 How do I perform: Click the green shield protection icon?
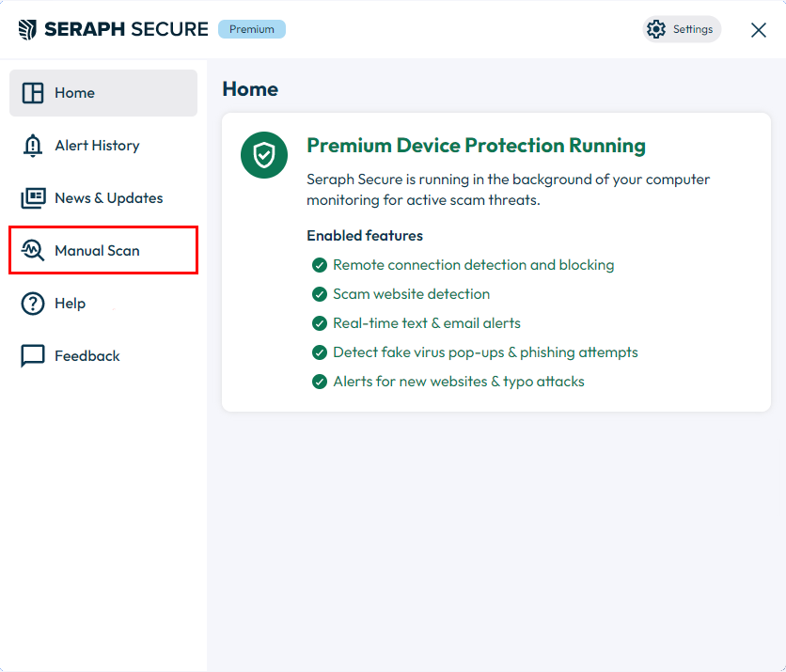(x=264, y=155)
